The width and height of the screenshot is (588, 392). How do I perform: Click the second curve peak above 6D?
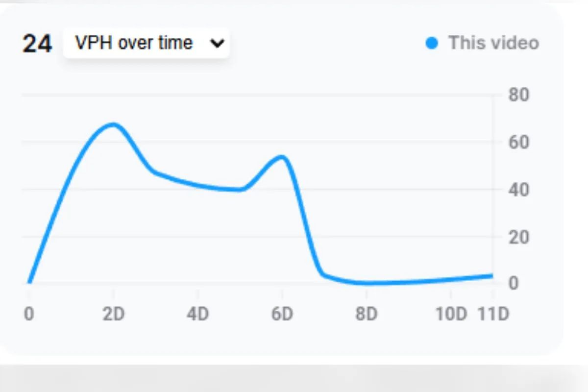point(282,157)
